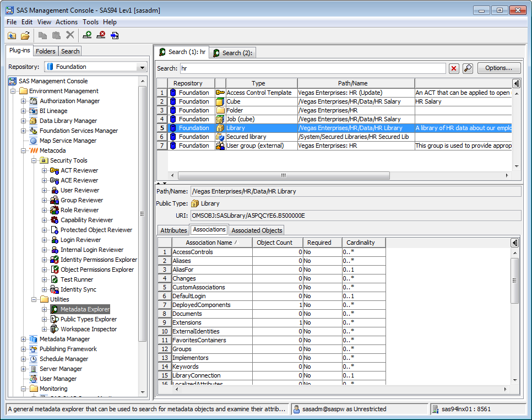The height and width of the screenshot is (420, 532).
Task: Sort by Association Name column header
Action: [212, 243]
